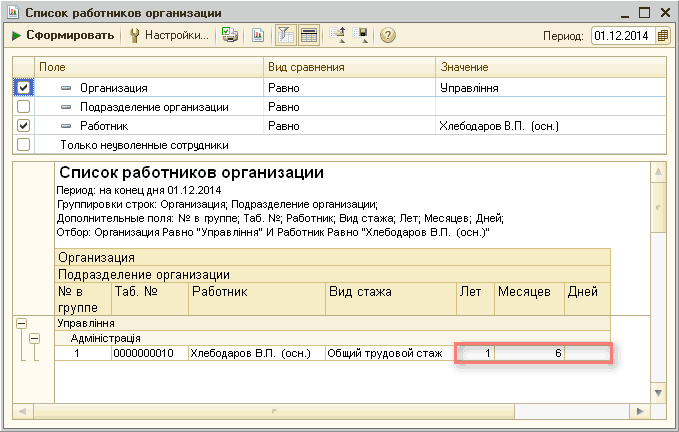
Task: Click the restore settings icon
Action: (x=338, y=35)
